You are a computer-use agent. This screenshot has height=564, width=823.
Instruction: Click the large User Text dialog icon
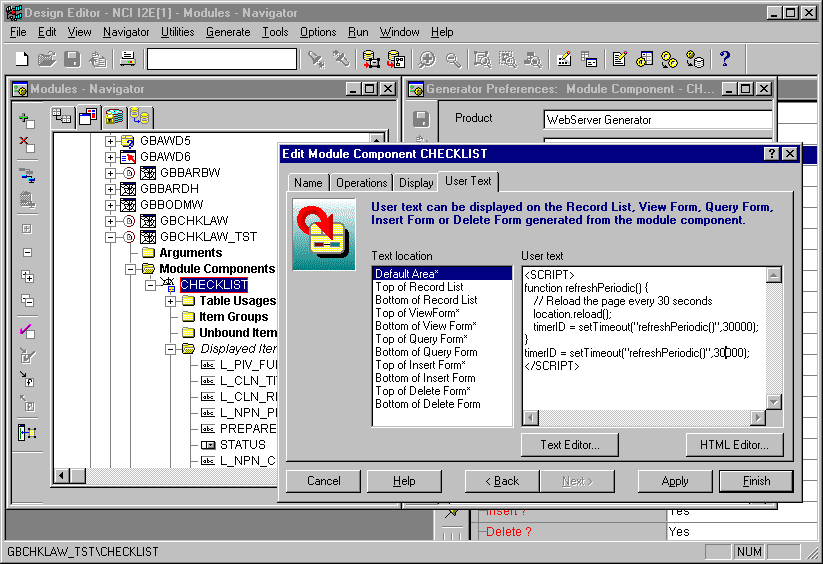pos(323,234)
